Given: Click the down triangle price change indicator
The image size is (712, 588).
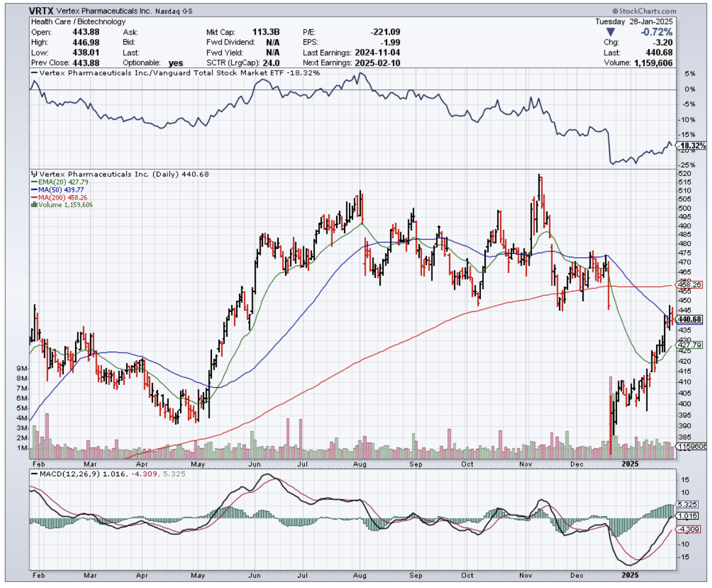Looking at the screenshot, I should [610, 32].
